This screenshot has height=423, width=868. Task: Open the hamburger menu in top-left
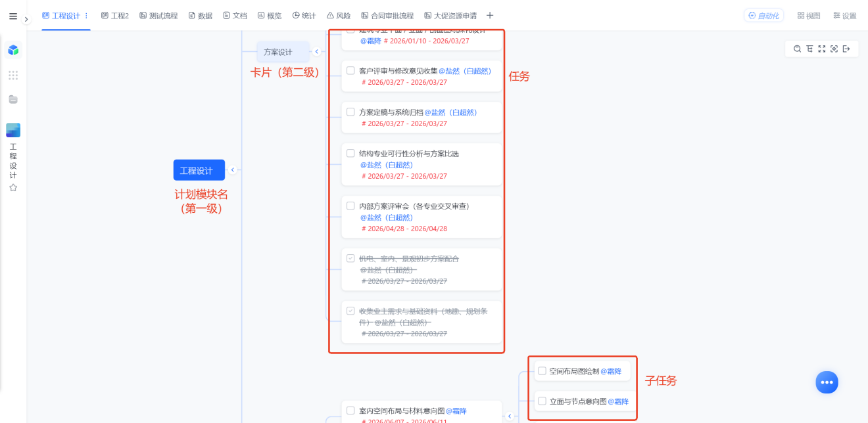click(13, 16)
